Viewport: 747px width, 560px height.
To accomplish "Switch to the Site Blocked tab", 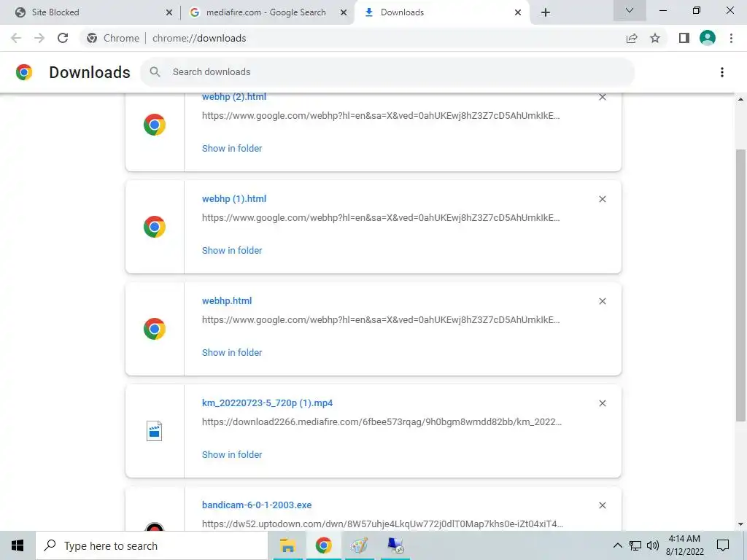I will point(93,12).
